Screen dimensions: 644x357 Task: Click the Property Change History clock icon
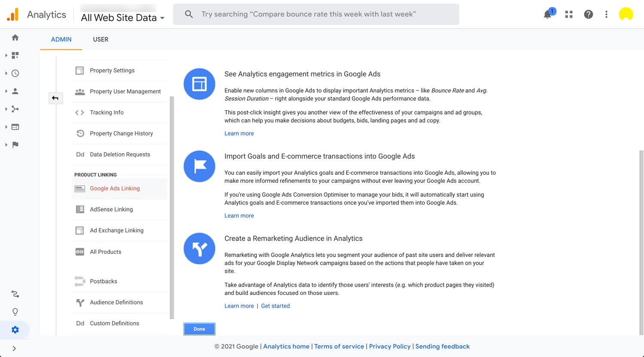80,133
